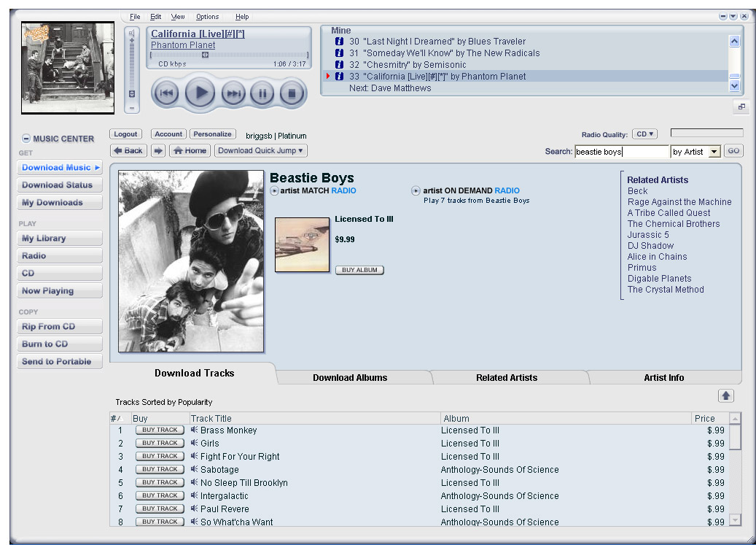Preview Sabotage with speaker icon

tap(195, 469)
